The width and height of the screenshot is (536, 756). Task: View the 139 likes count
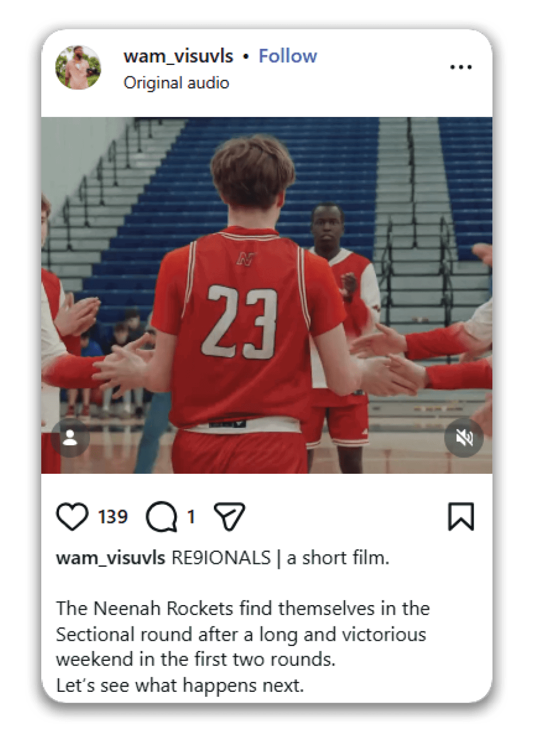(112, 517)
